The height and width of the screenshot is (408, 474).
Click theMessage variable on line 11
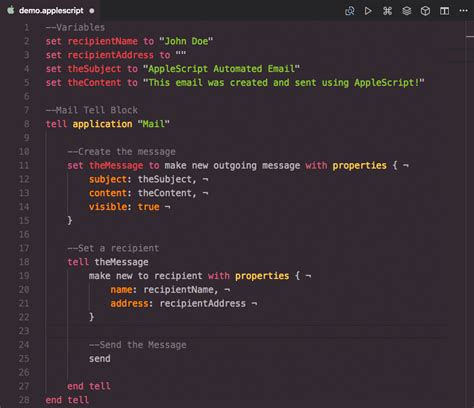click(116, 166)
